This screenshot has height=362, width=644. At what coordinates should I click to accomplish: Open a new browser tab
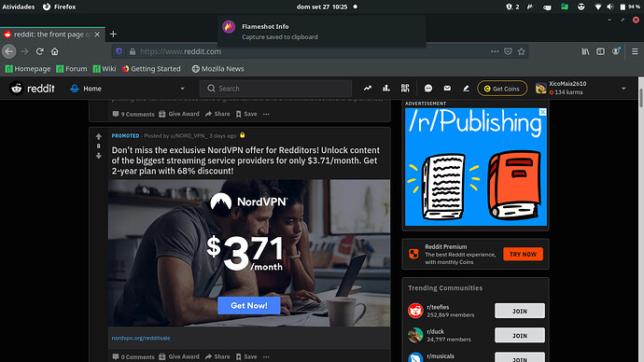click(x=113, y=35)
